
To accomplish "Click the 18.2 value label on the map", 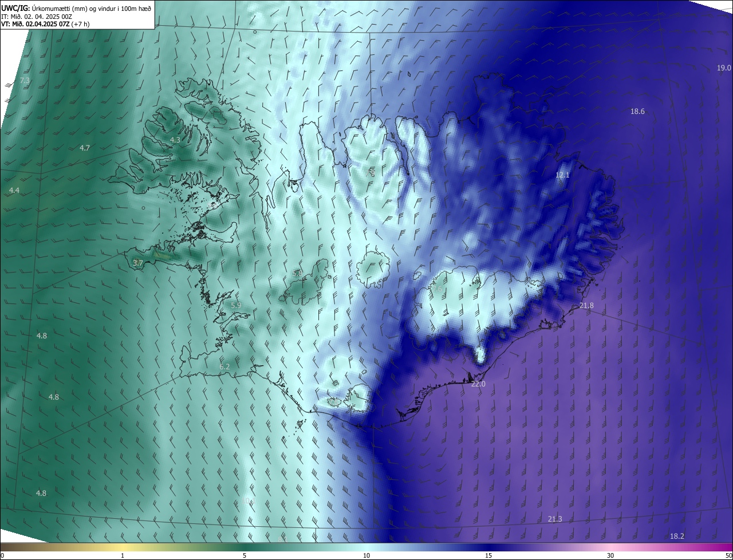I will point(677,537).
